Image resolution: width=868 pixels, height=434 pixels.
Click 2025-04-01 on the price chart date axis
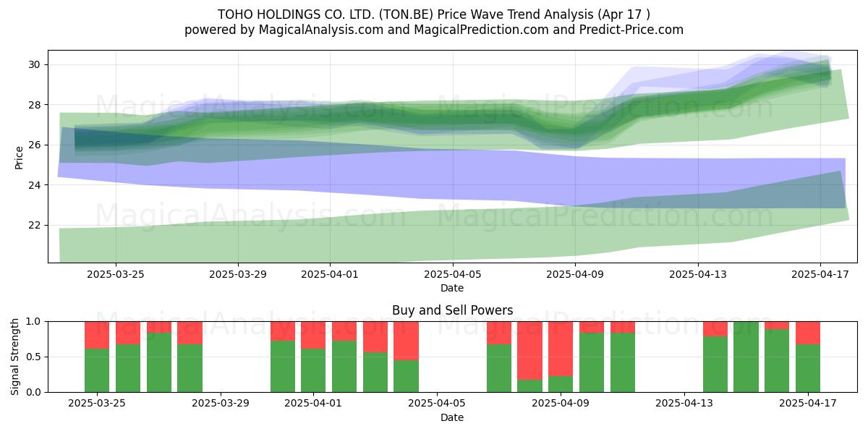330,274
